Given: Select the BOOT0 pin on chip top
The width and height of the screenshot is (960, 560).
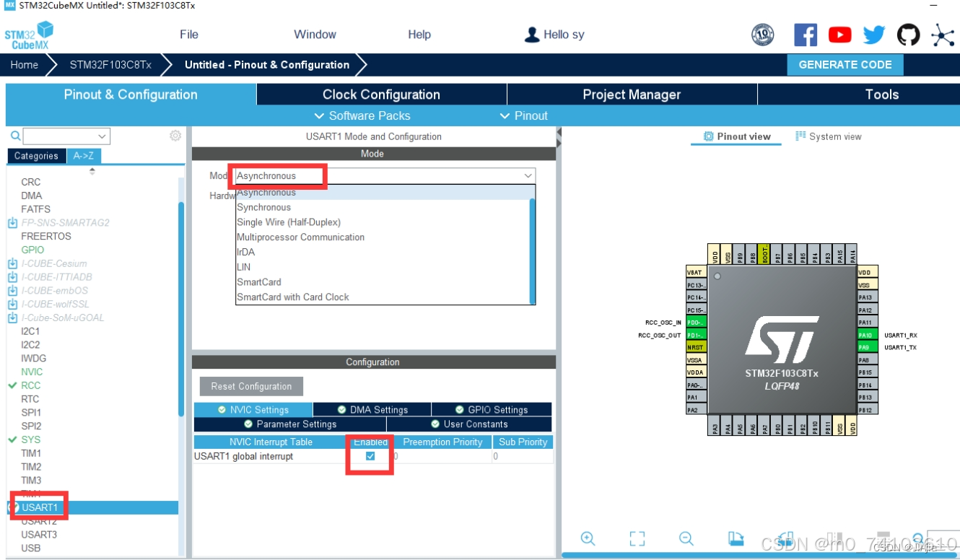Looking at the screenshot, I should pos(764,255).
